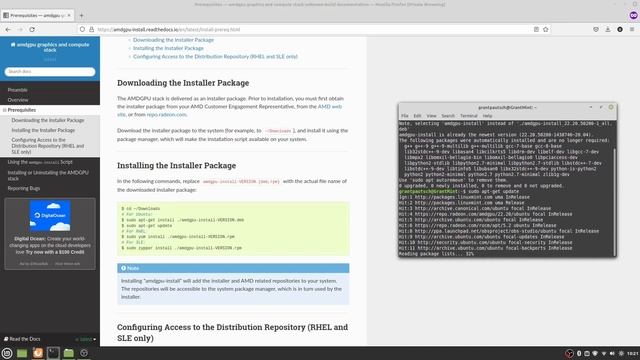Click the green show desktop icon in the taskbar

coord(22,353)
